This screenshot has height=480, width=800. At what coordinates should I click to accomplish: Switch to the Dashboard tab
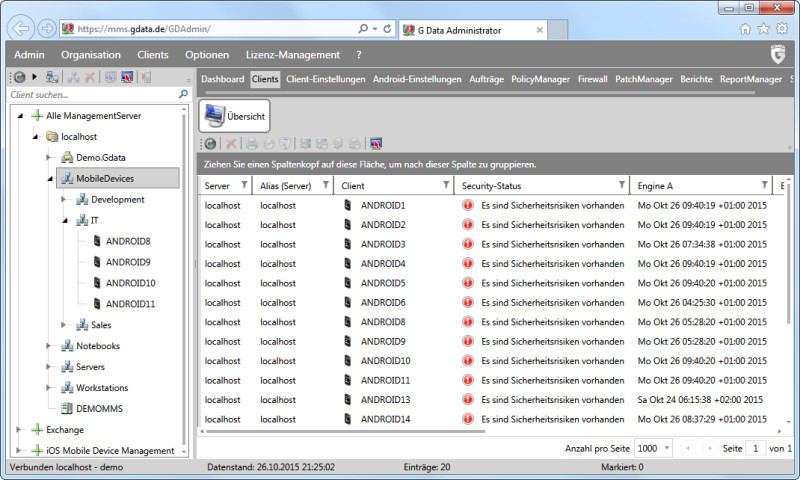(x=222, y=79)
